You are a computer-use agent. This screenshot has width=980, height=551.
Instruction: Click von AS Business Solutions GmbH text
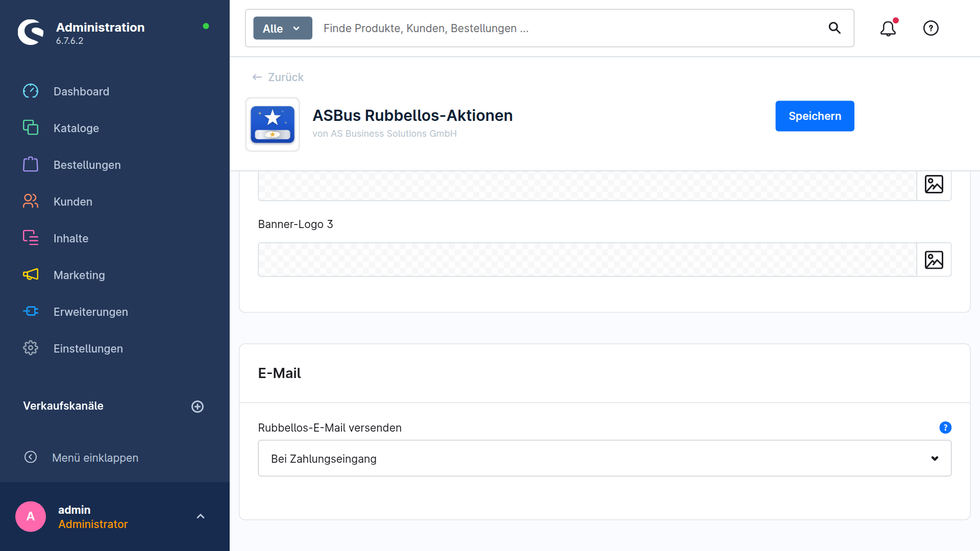click(384, 134)
